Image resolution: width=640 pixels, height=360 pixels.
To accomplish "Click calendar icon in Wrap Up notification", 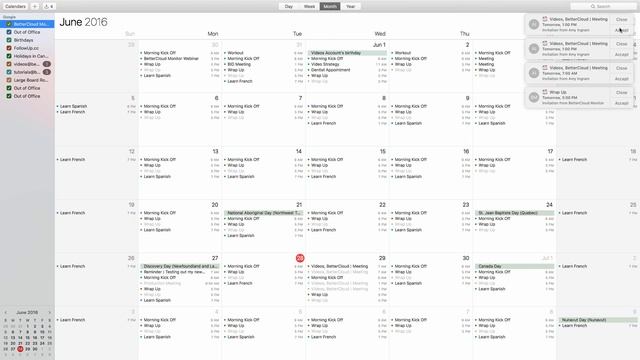I will pos(544,92).
